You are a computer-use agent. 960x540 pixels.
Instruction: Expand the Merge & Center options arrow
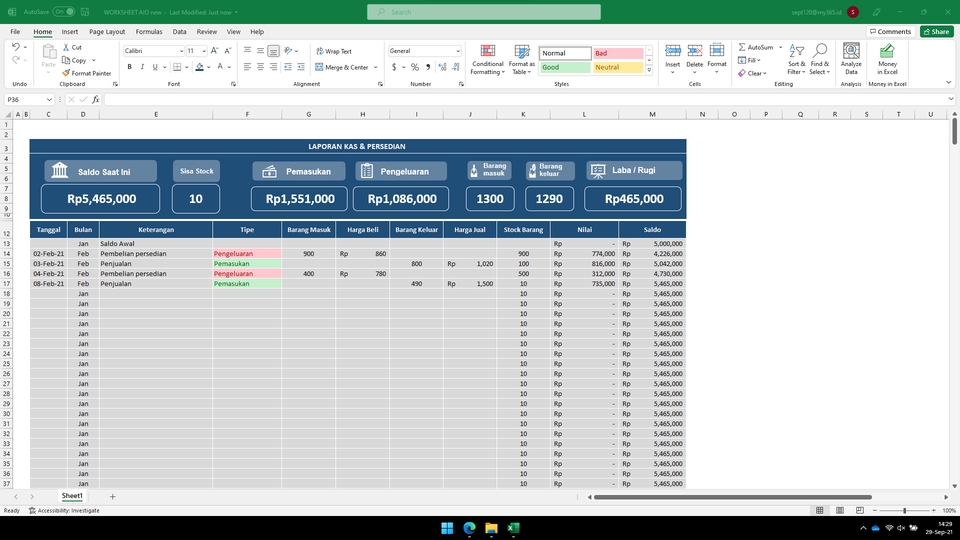point(375,67)
